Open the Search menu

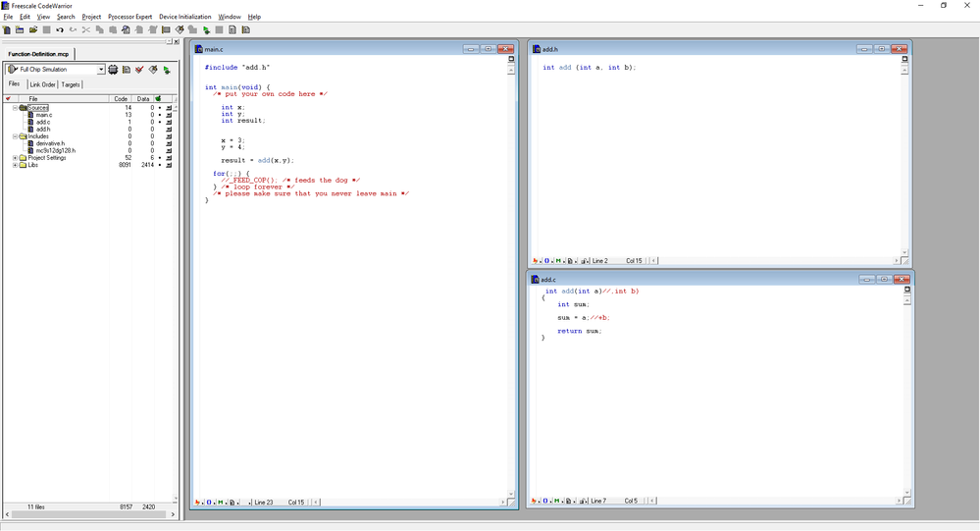coord(66,17)
